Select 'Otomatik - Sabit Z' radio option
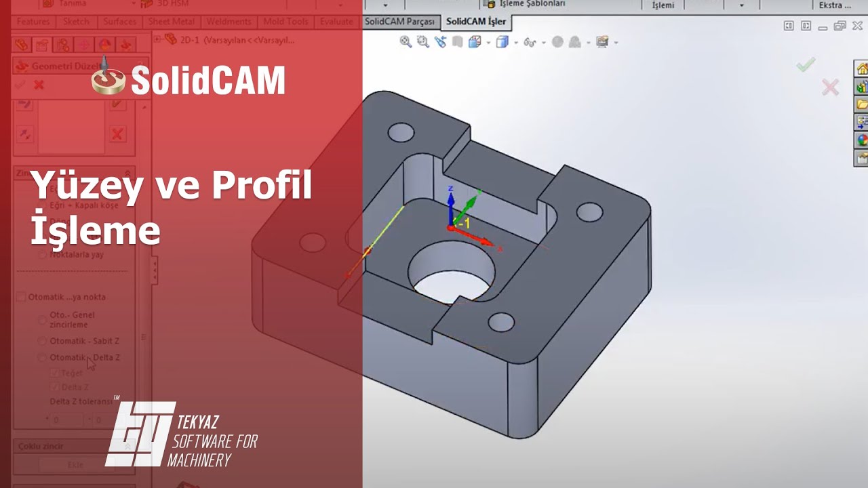This screenshot has width=868, height=488. point(43,341)
